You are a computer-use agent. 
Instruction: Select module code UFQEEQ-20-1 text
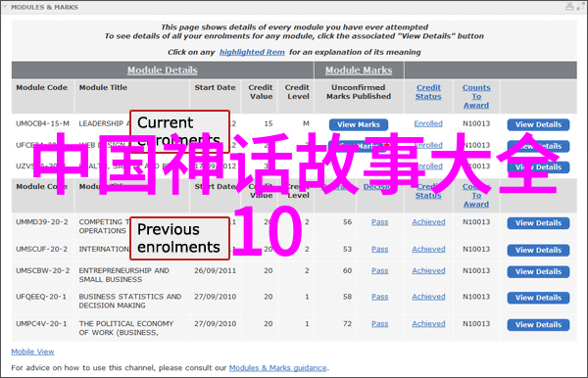pos(41,297)
